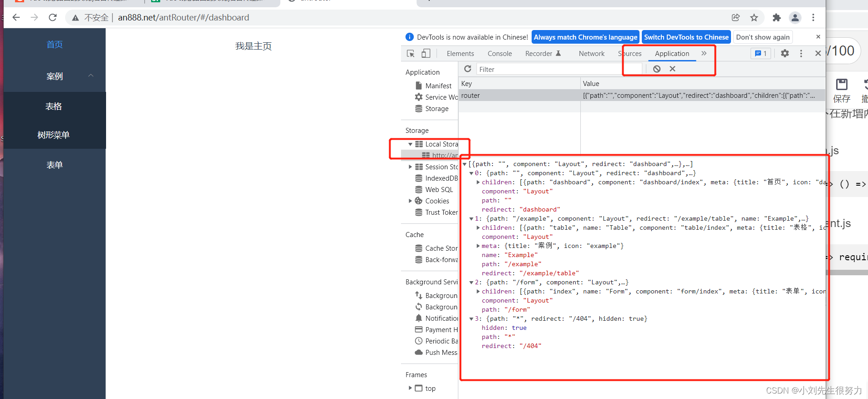The height and width of the screenshot is (399, 868).
Task: Expand the Cookies tree node
Action: pyautogui.click(x=410, y=201)
